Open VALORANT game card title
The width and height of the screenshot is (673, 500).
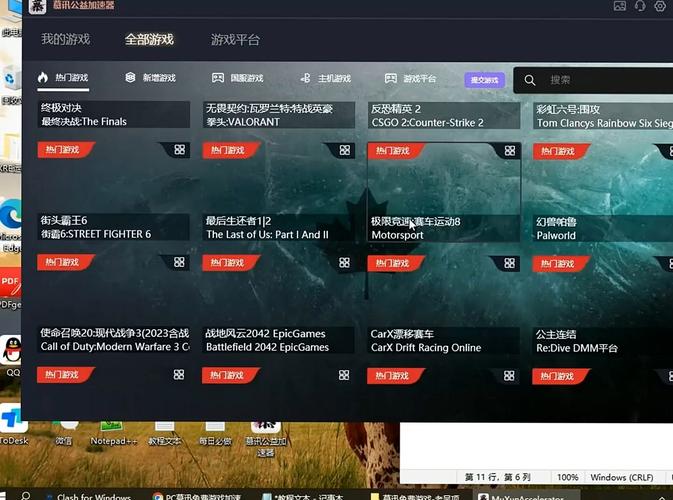279,115
